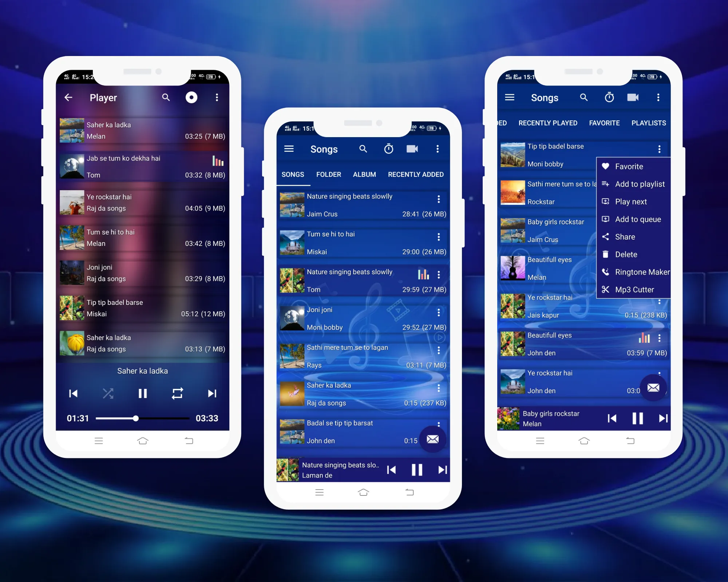Toggle the hamburger menu on Songs screen
Viewport: 728px width, 582px height.
pyautogui.click(x=289, y=149)
